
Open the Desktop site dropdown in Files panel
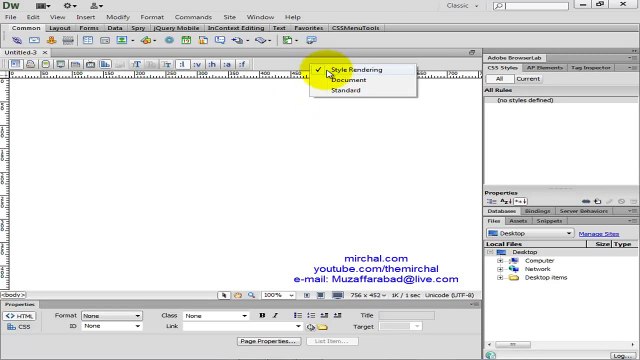(x=530, y=233)
